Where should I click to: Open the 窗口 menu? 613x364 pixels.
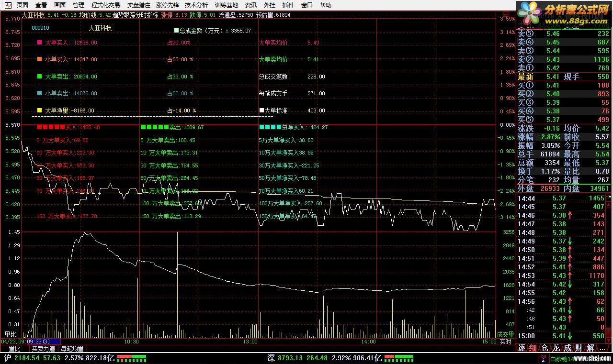pos(307,5)
